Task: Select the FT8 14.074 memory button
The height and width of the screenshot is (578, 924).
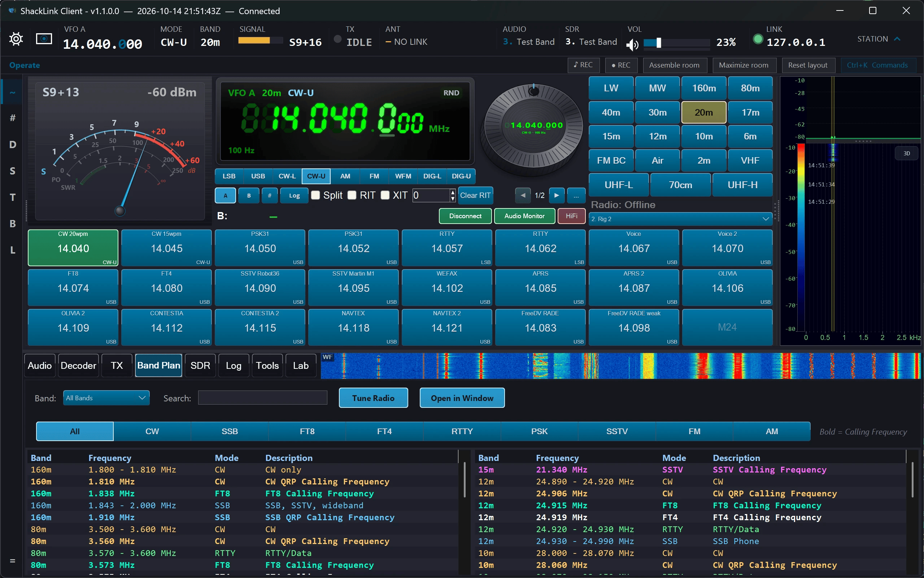Action: pos(73,288)
